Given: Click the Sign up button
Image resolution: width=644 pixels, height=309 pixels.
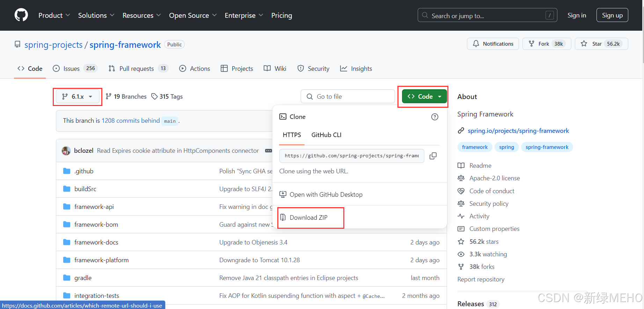Looking at the screenshot, I should [612, 15].
